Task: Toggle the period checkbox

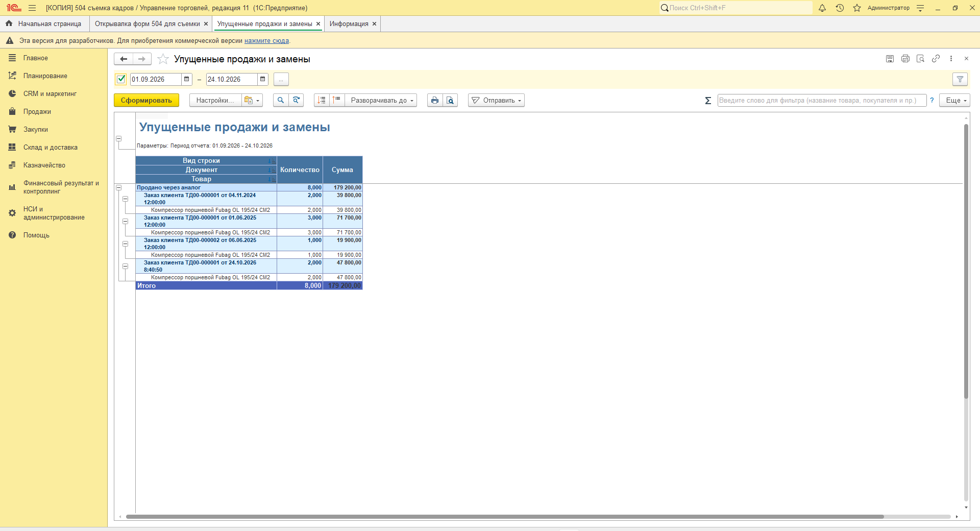Action: tap(121, 79)
